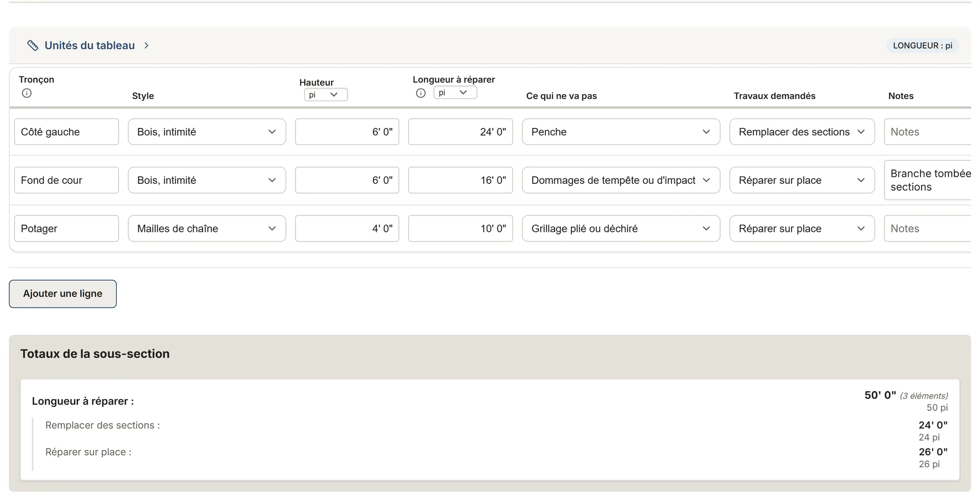Open the Longueur à réparer unit dropdown

[x=455, y=92]
